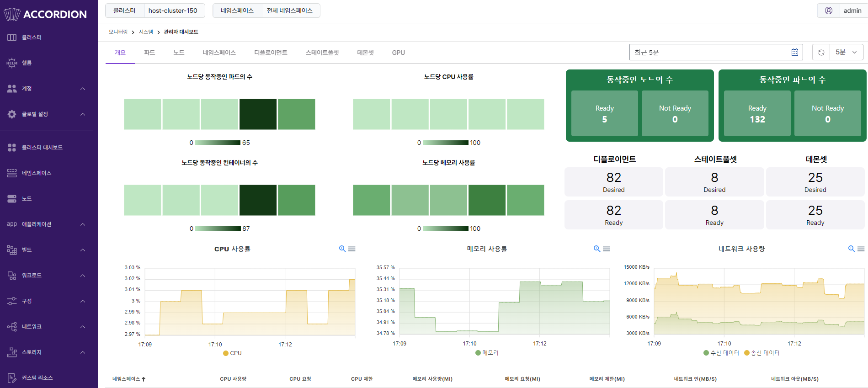Toggle the CPU legend item
Viewport: 868px width, 388px height.
tap(232, 353)
